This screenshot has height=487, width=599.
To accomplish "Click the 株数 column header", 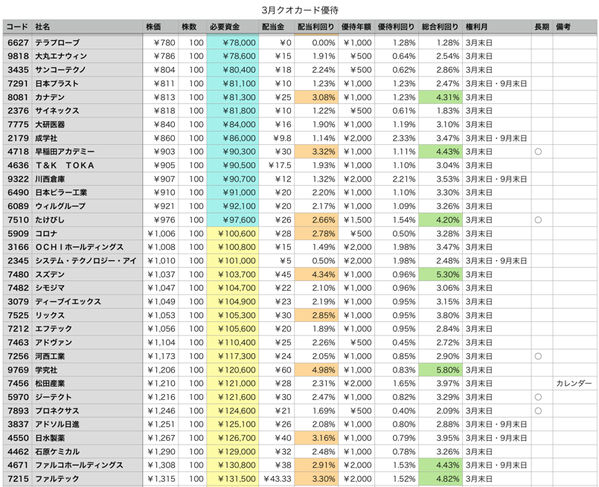I will click(193, 27).
